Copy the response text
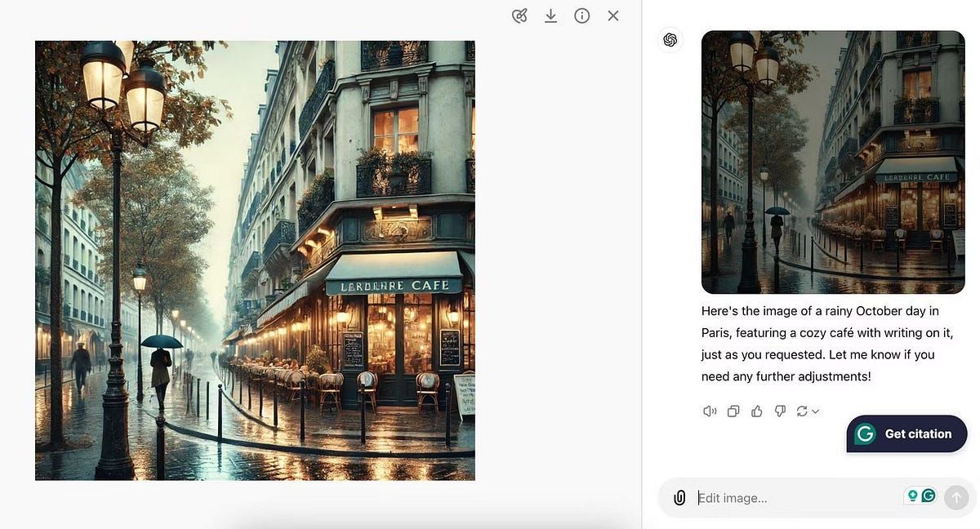The height and width of the screenshot is (529, 980). 733,411
